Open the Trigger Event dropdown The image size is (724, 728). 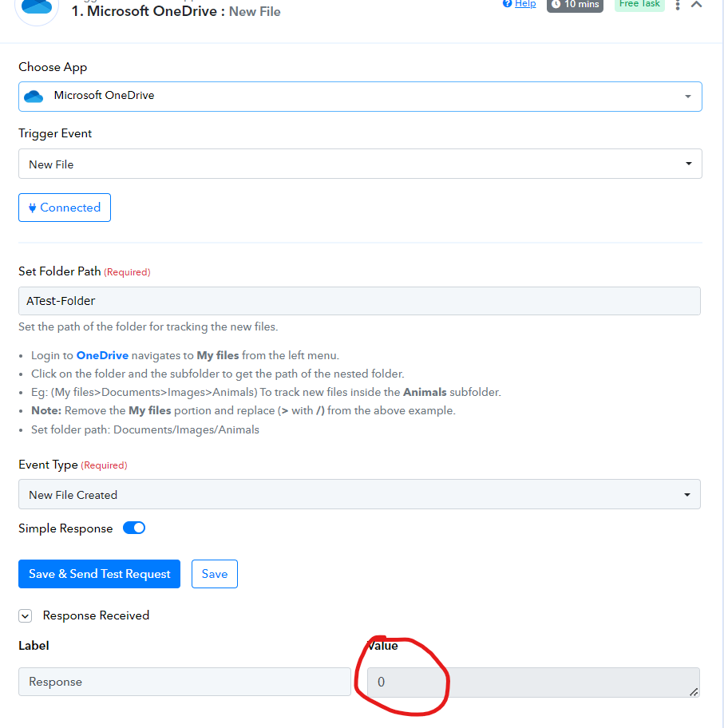point(360,164)
